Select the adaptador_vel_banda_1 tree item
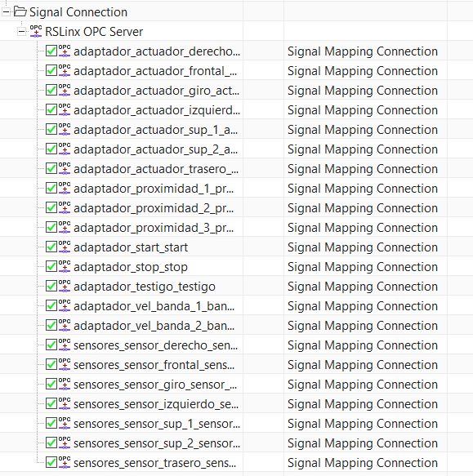The width and height of the screenshot is (473, 476). click(x=154, y=306)
